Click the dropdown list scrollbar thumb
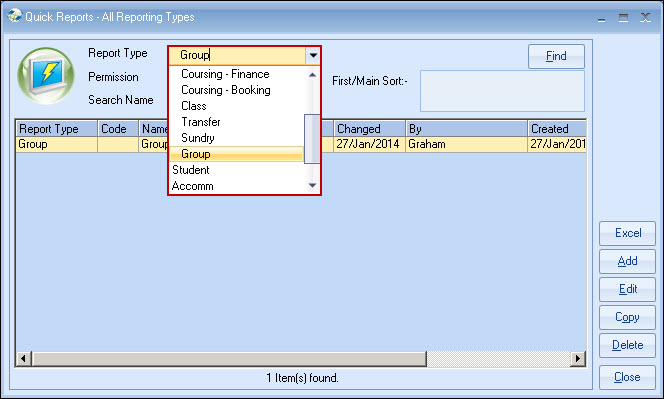 [x=312, y=139]
